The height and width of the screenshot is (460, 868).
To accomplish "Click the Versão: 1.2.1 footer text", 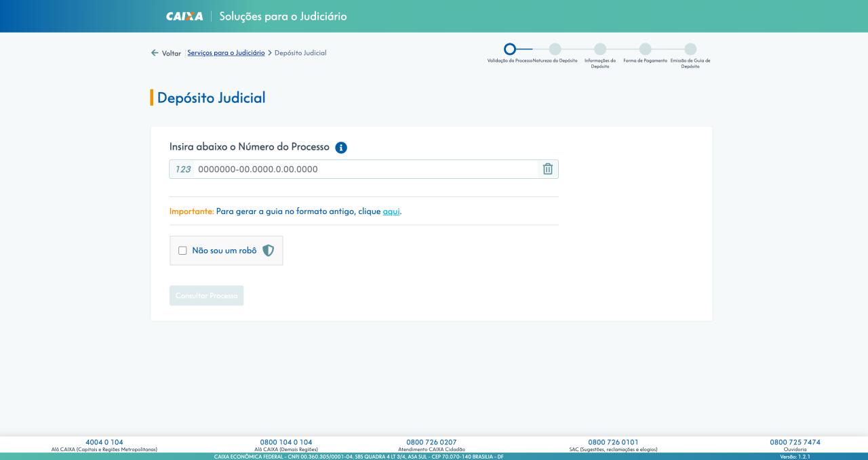I will (x=795, y=457).
